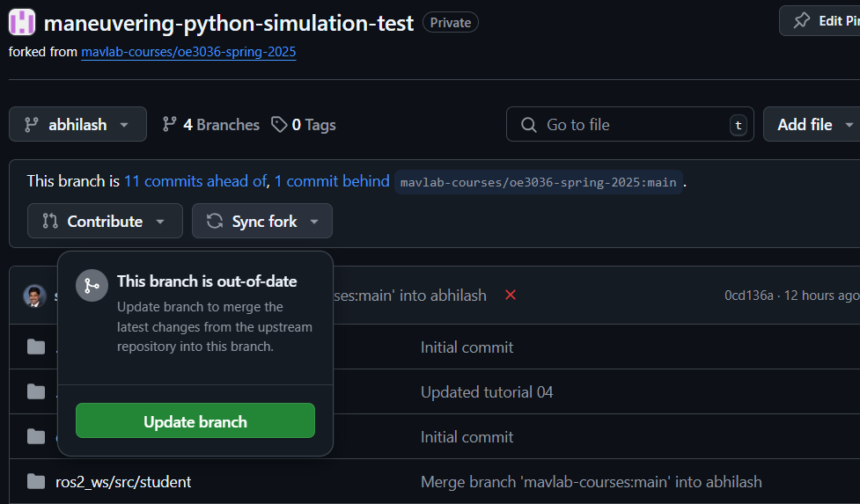Open commit hash 0cd136a
The image size is (860, 504).
(x=748, y=296)
